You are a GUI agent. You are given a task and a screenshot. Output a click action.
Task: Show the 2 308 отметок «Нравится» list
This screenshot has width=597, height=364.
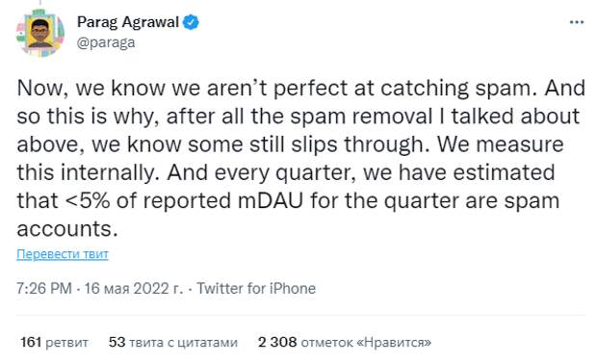[x=345, y=342]
